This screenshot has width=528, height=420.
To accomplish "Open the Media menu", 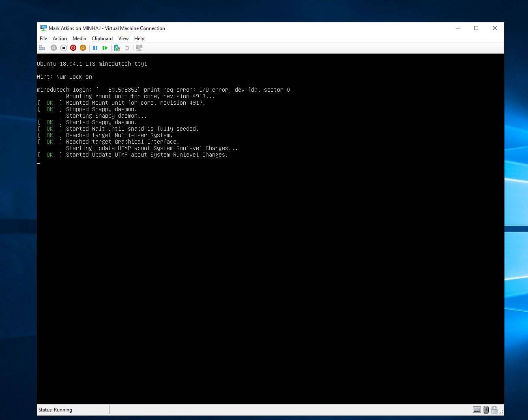I will (79, 39).
